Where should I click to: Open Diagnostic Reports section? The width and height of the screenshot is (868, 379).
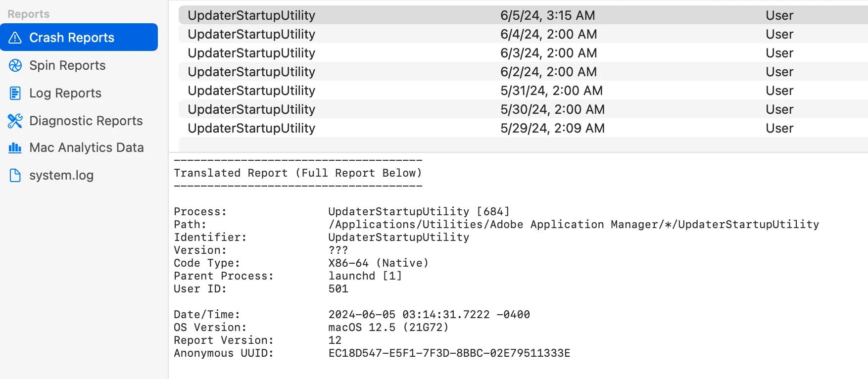tap(86, 121)
